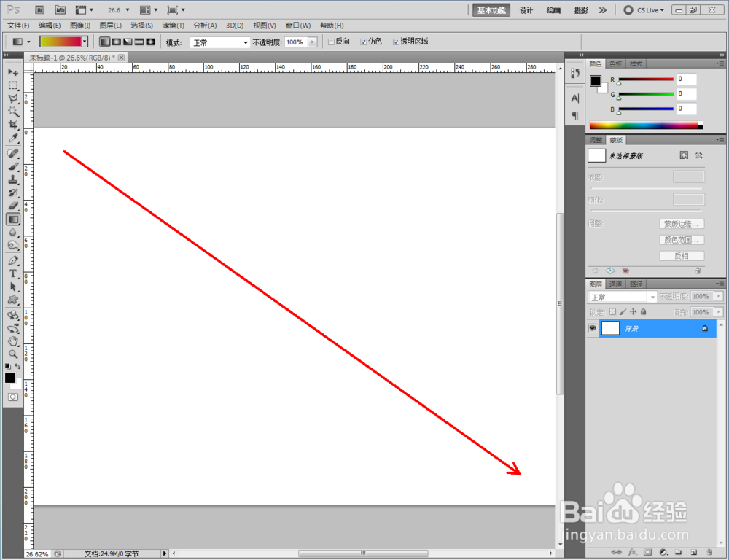Select the Clone Stamp tool
729x560 pixels.
click(x=13, y=179)
